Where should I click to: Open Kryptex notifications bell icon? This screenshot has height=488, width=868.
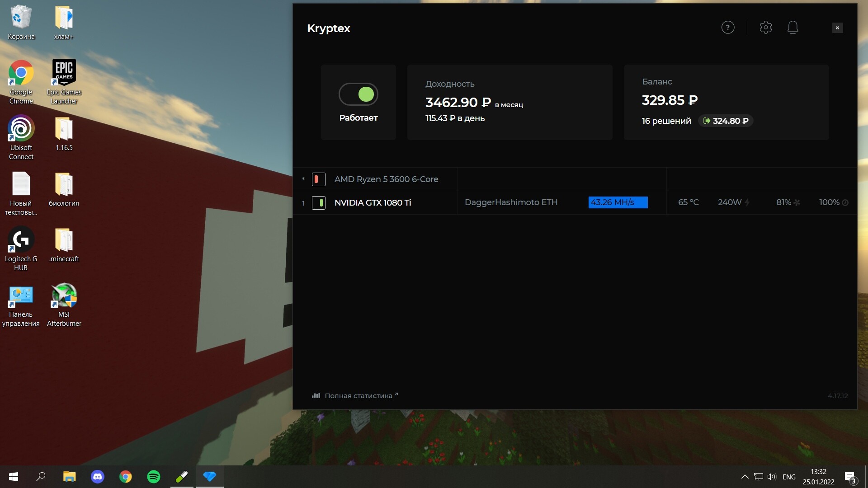tap(793, 28)
